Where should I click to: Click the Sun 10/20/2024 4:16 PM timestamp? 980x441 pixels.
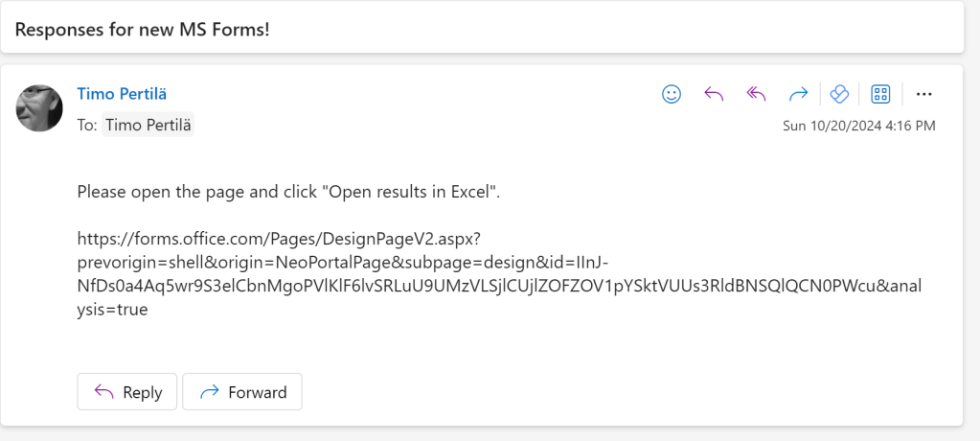point(858,126)
